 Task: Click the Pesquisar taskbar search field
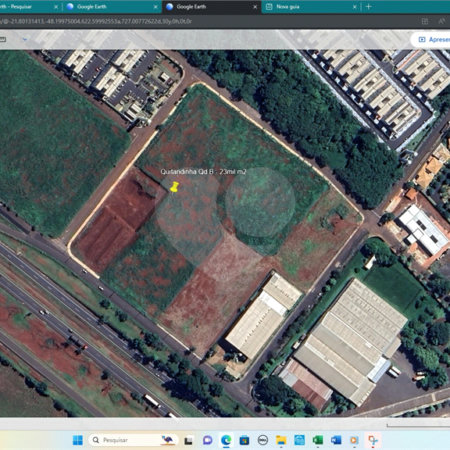(133, 440)
